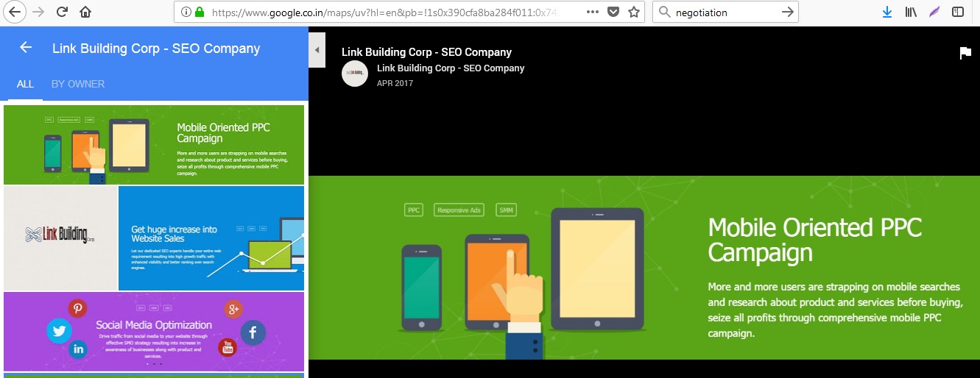Open the Mobile Oriented PPC Campaign thumbnail
This screenshot has width=980, height=378.
click(154, 145)
